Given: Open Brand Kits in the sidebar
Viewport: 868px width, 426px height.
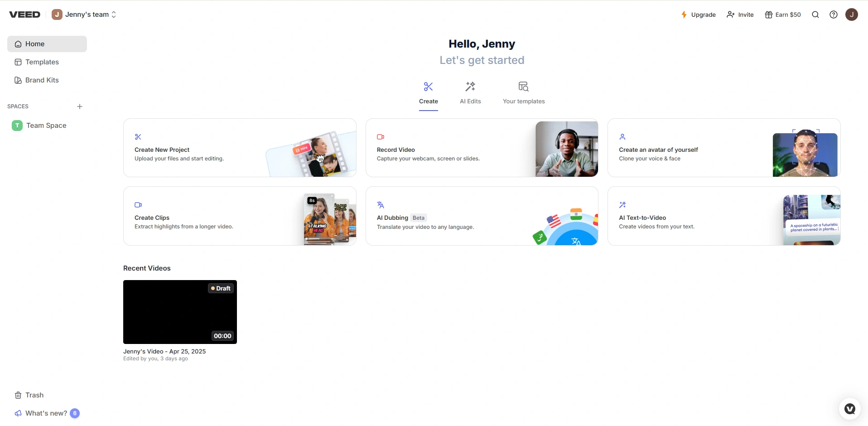Looking at the screenshot, I should pos(47,80).
